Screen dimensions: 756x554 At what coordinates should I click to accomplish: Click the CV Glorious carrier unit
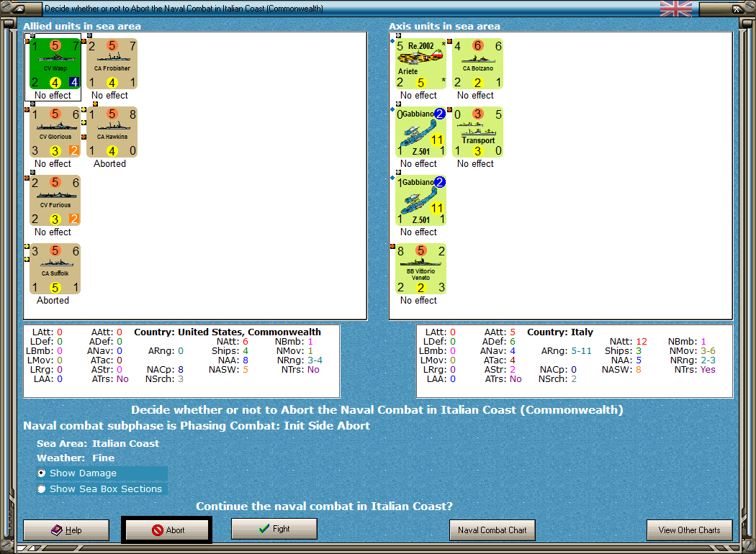(x=55, y=132)
